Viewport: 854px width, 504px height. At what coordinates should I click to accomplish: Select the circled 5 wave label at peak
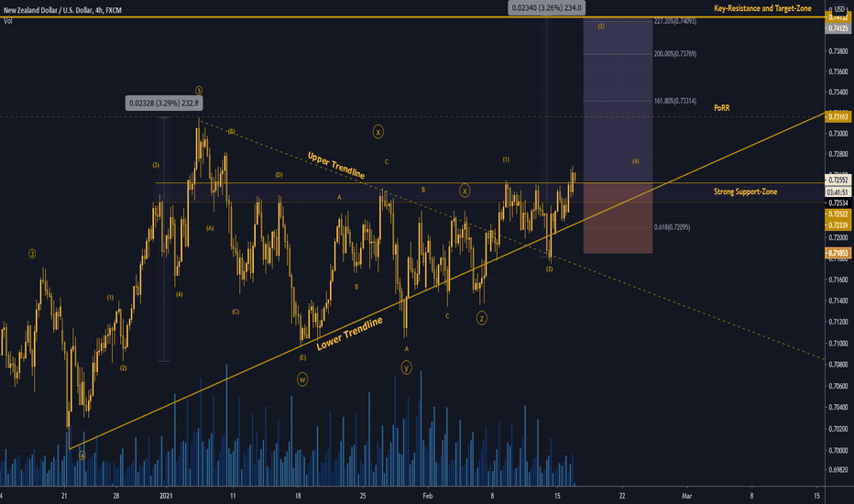coord(199,91)
